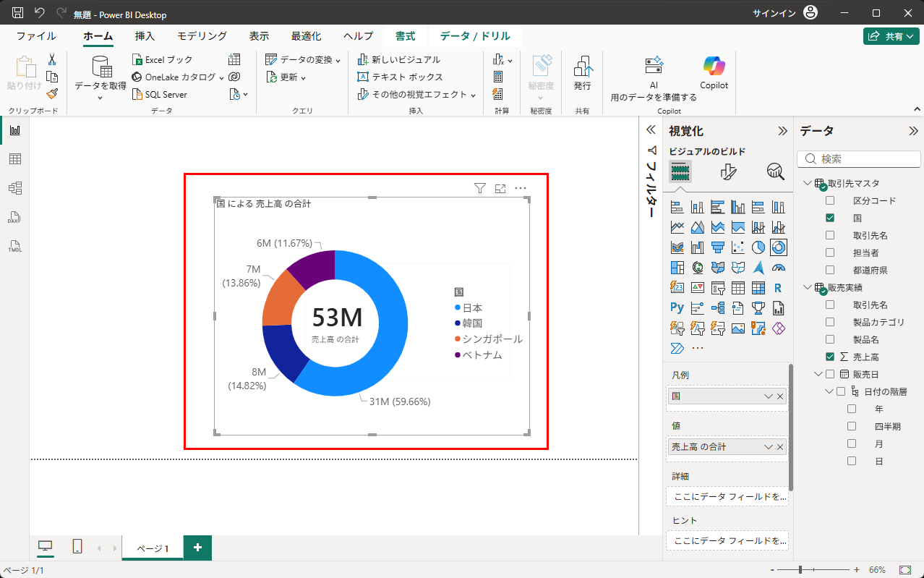
Task: Click the Format painter brush icon
Action: pyautogui.click(x=52, y=94)
